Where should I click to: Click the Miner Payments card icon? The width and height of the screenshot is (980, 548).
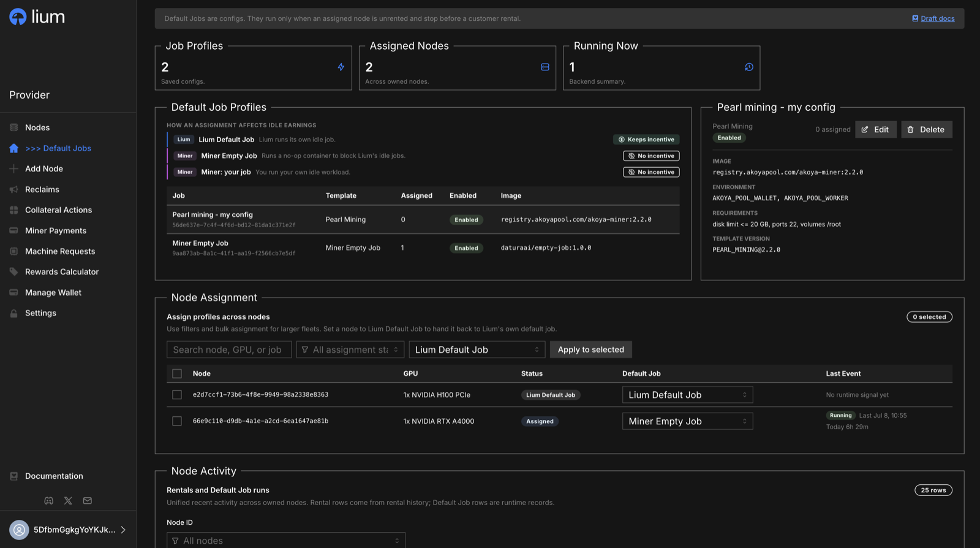(x=13, y=230)
